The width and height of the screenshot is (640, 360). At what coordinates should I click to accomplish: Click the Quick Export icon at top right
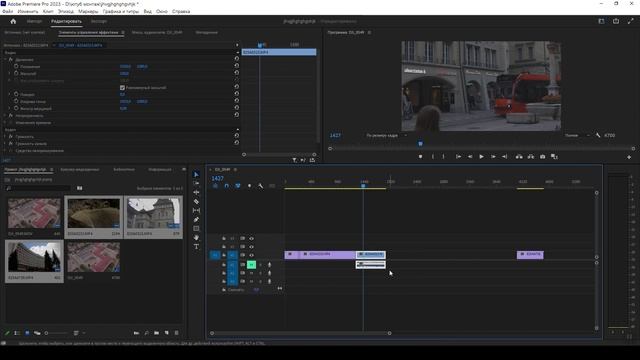pyautogui.click(x=616, y=21)
